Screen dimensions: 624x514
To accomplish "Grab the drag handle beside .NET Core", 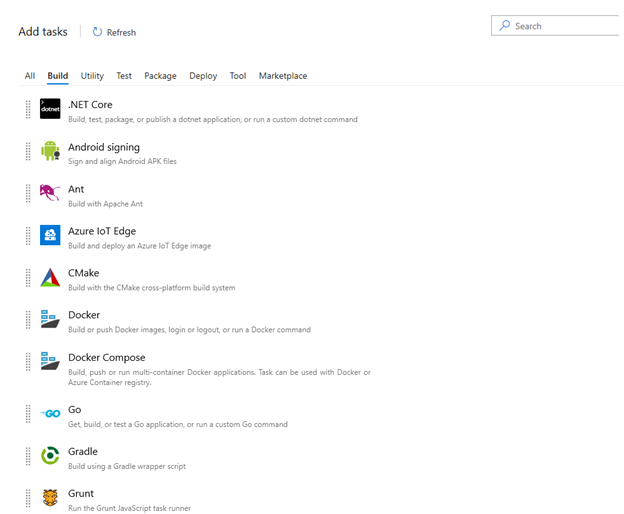I will [29, 109].
